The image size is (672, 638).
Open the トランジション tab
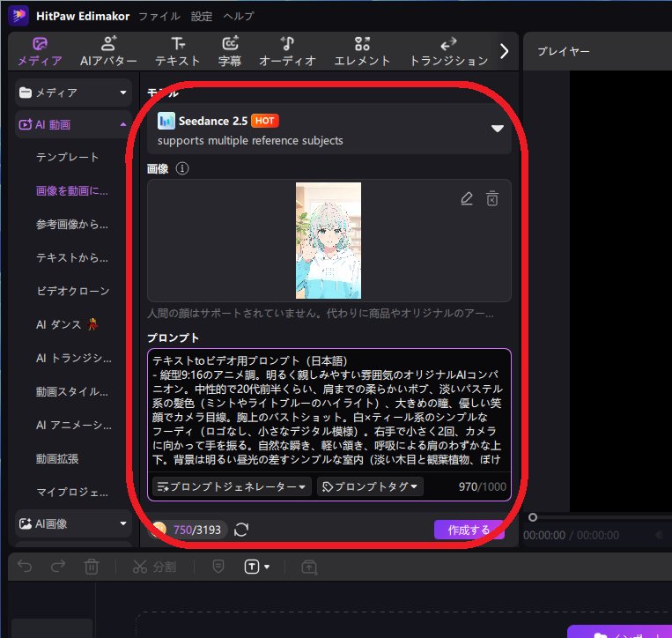coord(448,51)
